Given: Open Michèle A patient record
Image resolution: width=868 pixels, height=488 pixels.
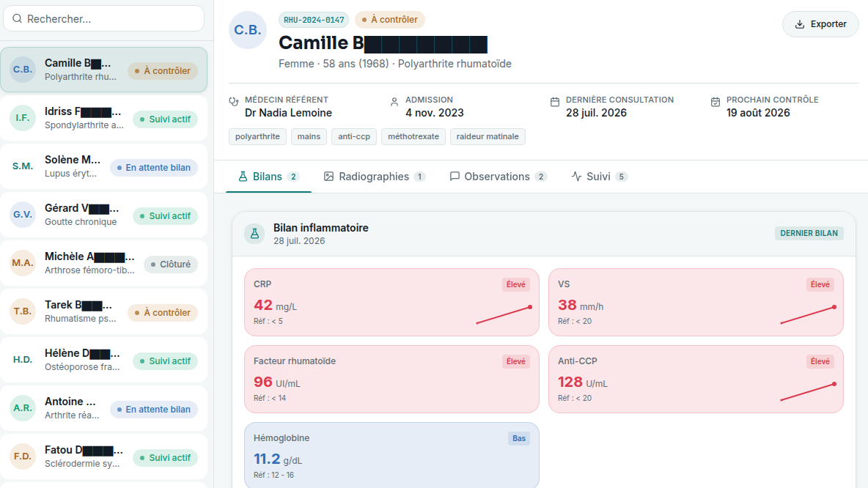Looking at the screenshot, I should 104,263.
